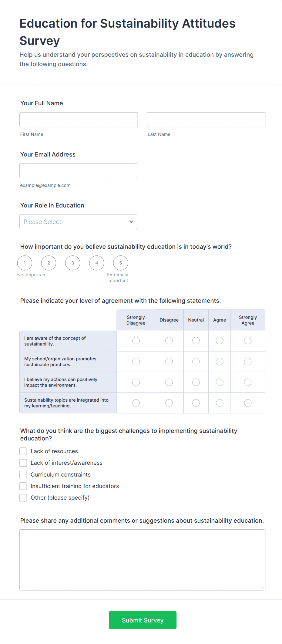Choose Strongly Agree for sustainability awareness statement
Image resolution: width=282 pixels, height=644 pixels.
click(248, 341)
